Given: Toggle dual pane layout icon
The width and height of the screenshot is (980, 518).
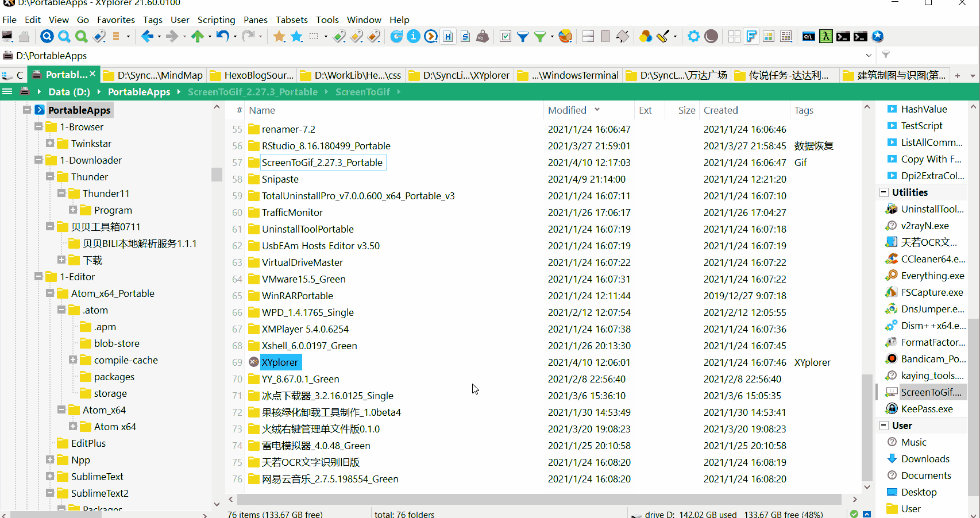Looking at the screenshot, I should click(x=588, y=37).
